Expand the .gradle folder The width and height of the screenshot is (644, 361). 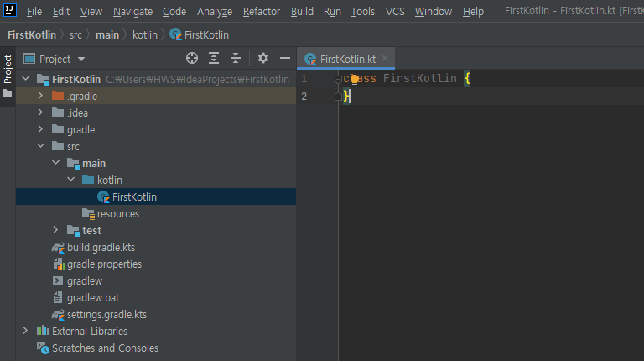pyautogui.click(x=40, y=96)
